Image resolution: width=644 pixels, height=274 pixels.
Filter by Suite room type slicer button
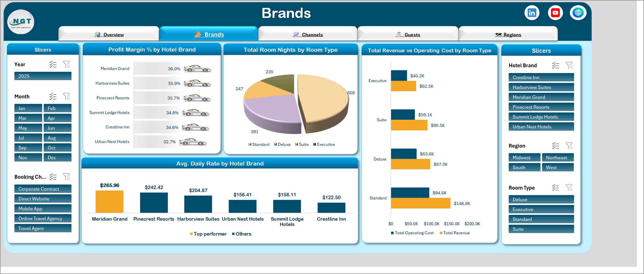click(x=541, y=229)
